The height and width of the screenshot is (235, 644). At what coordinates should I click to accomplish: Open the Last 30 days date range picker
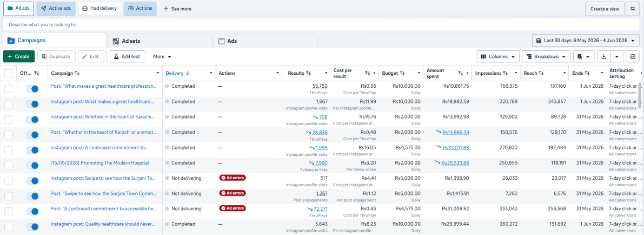tap(586, 40)
